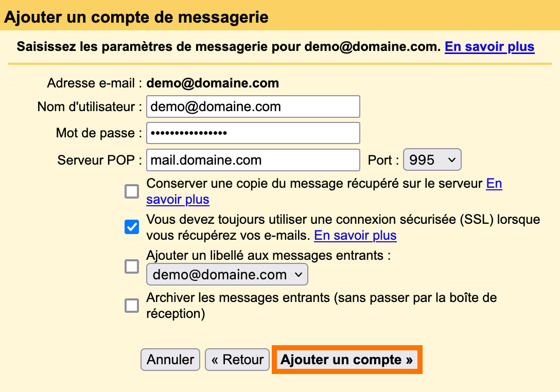Screen dimensions: 560x392
Task: Focus the 'Nom d'utilisateur' text field
Action: 253,106
